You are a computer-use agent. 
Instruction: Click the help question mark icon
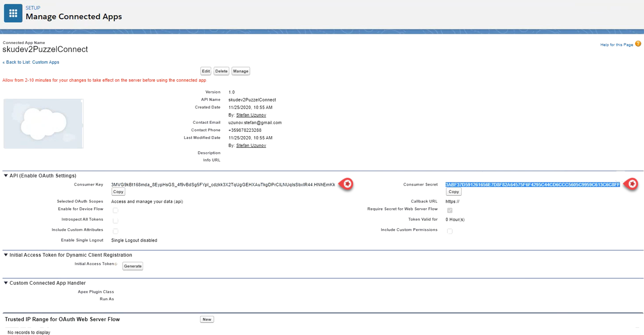(638, 44)
